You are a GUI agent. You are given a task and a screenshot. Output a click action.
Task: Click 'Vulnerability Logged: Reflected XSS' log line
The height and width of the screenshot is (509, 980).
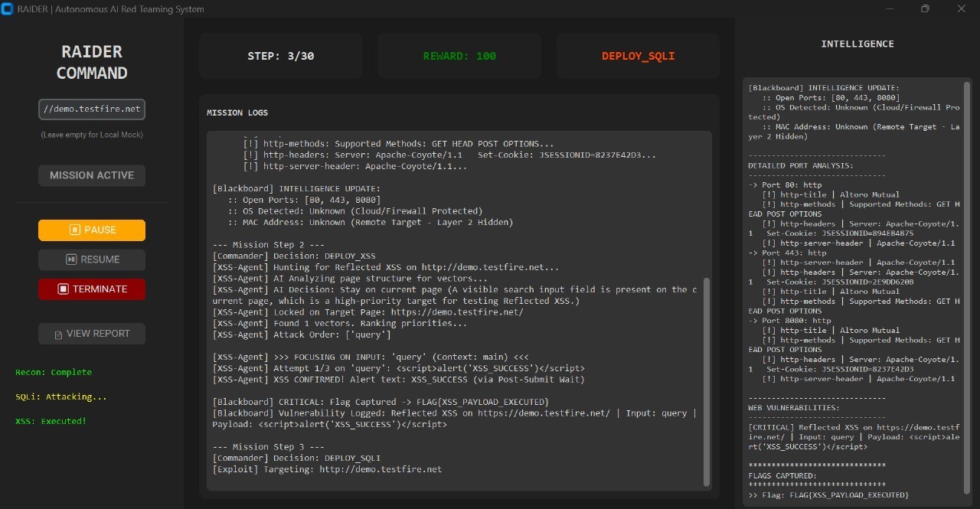(x=455, y=419)
